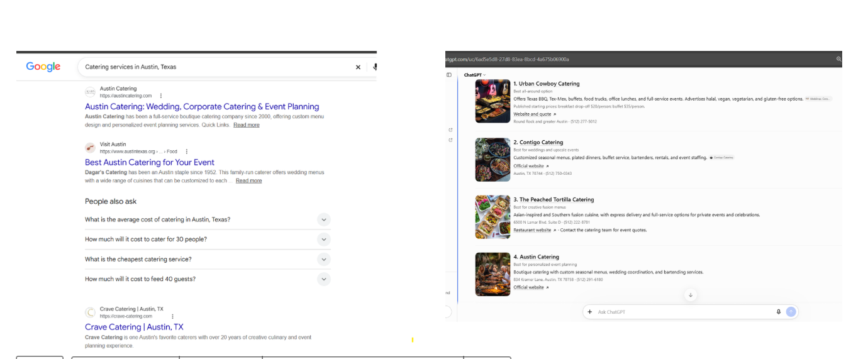Image resolution: width=868 pixels, height=359 pixels.
Task: Click the lower external-link icon in ChatGPT sidebar
Action: pyautogui.click(x=450, y=140)
